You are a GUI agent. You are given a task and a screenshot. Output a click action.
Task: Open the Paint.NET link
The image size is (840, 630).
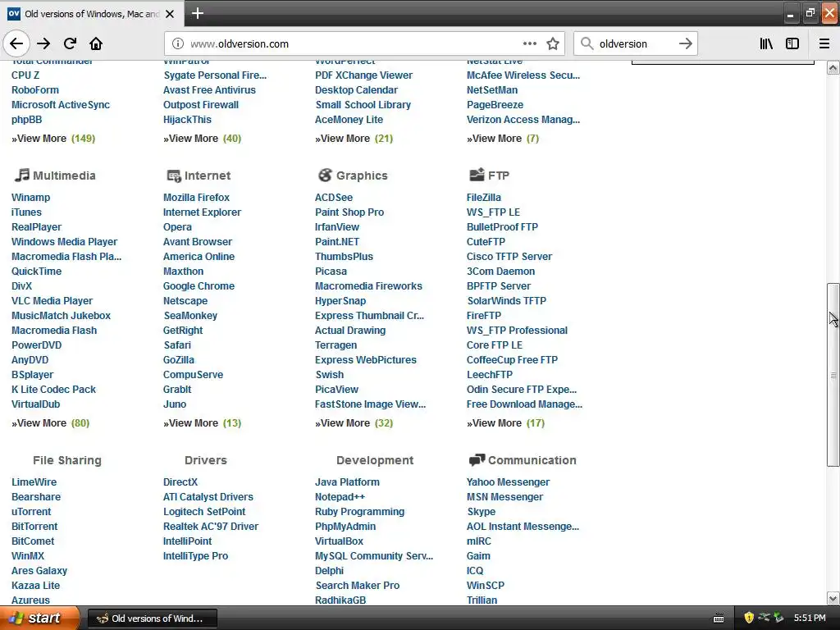337,242
